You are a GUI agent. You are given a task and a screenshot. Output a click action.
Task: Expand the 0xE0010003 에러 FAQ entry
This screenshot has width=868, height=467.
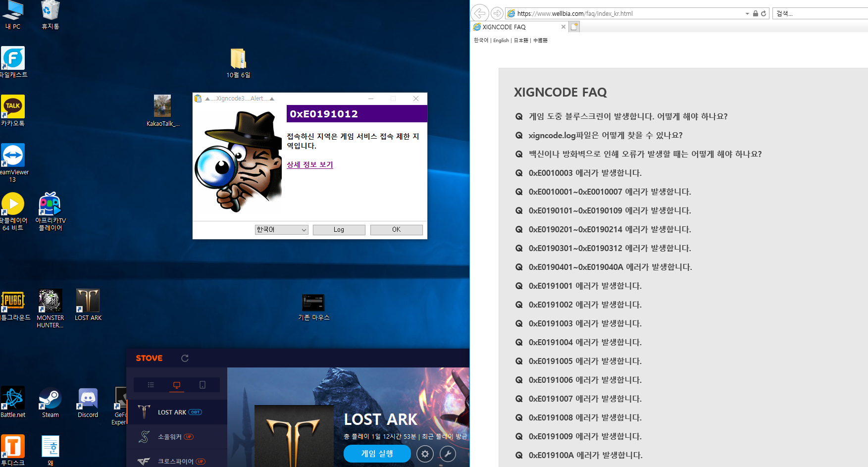(585, 173)
